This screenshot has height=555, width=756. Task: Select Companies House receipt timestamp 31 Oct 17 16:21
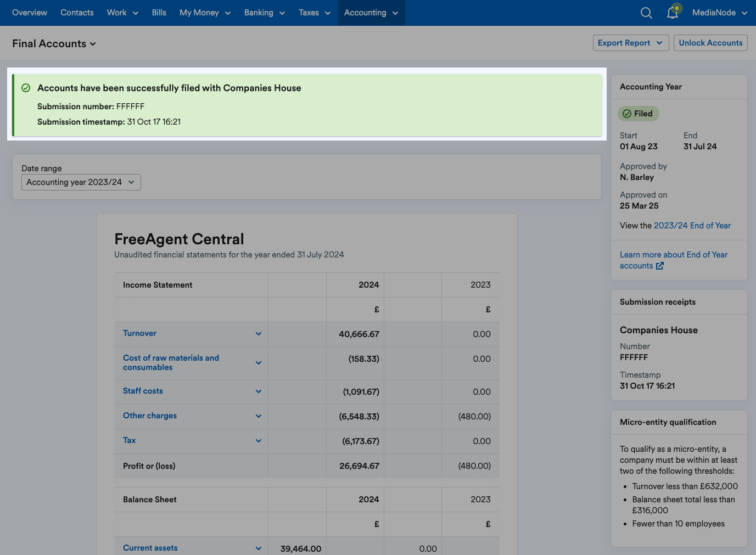coord(647,386)
